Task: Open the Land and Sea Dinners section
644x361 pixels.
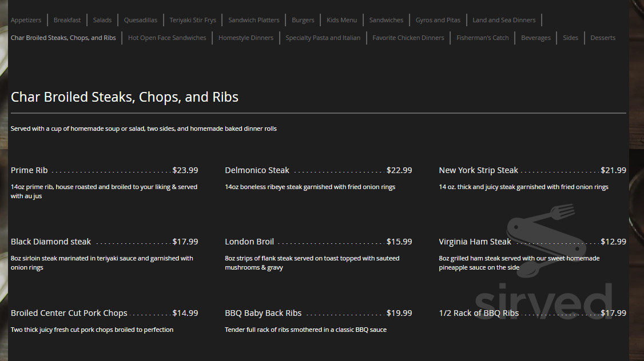Action: (x=504, y=19)
